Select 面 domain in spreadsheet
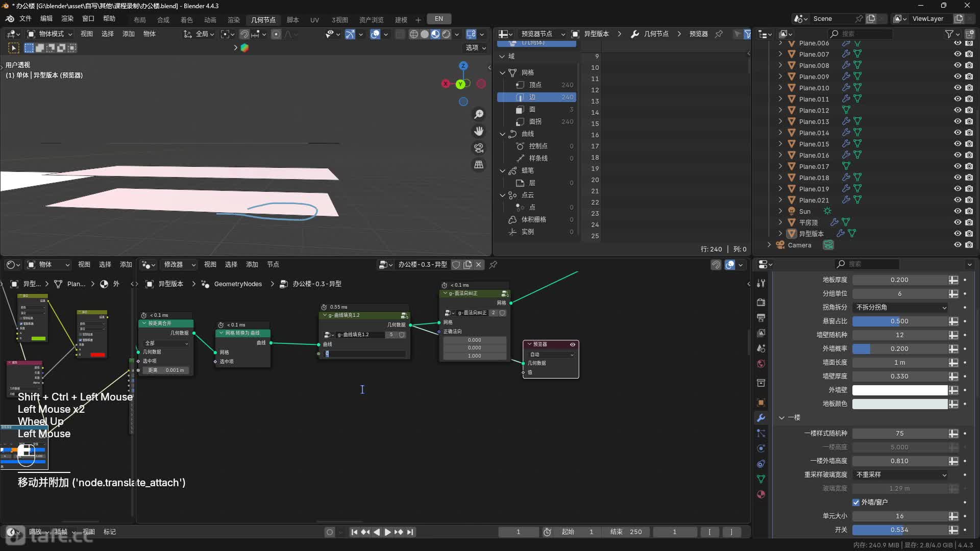Screen dimensions: 980x551 537,109
